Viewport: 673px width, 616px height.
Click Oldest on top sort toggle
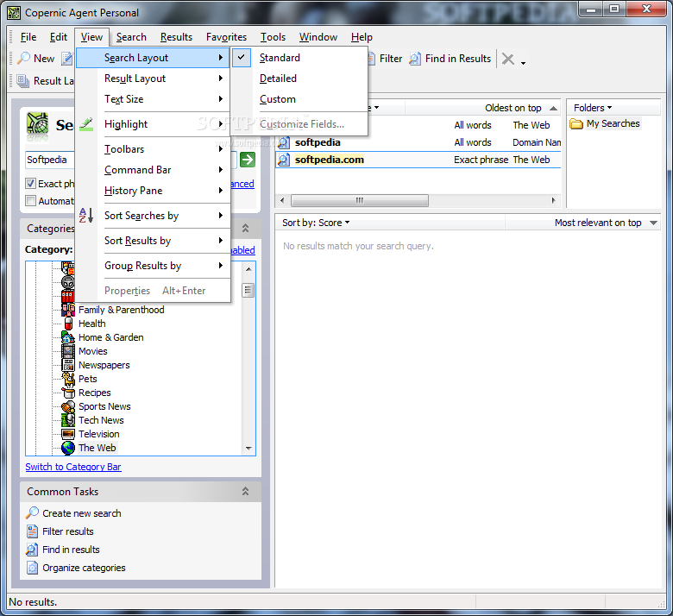pyautogui.click(x=521, y=108)
